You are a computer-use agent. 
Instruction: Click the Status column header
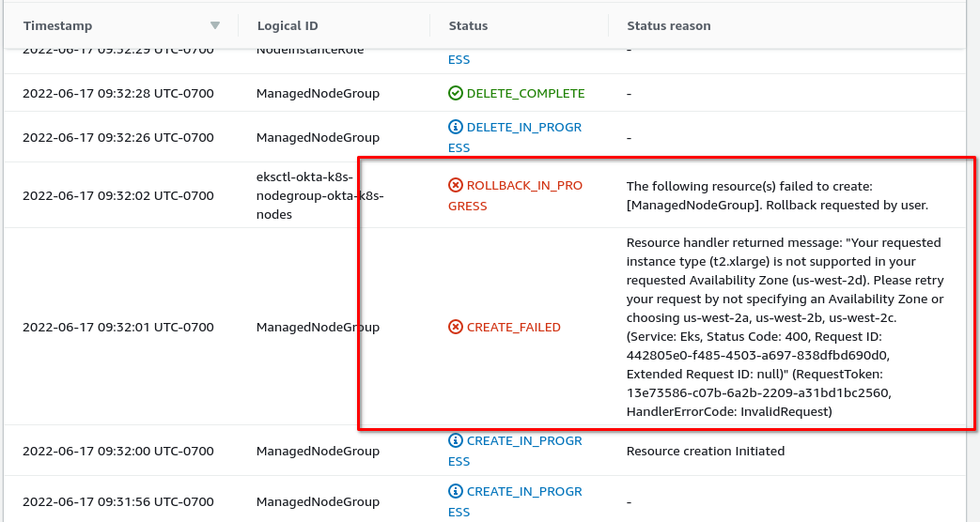pyautogui.click(x=468, y=26)
